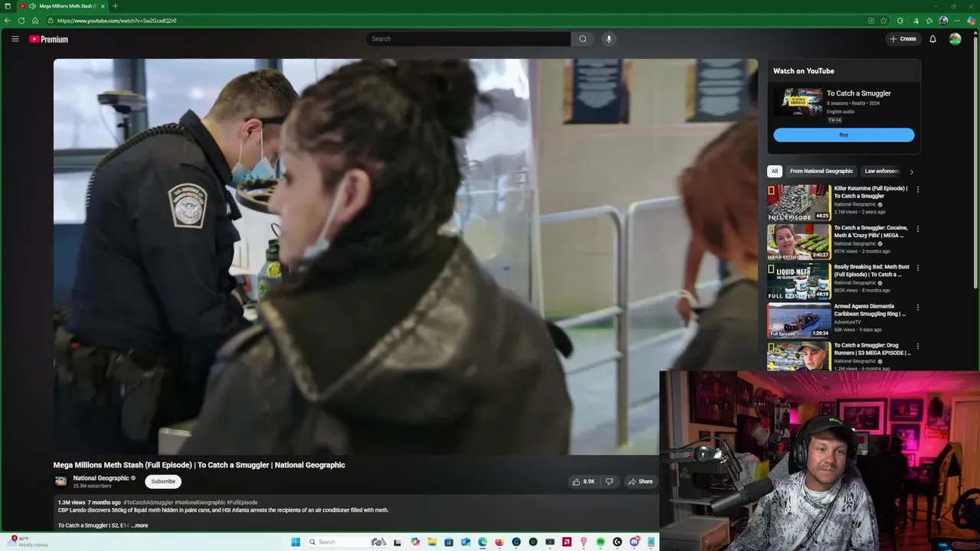
Task: Click the blue Buy button
Action: point(844,135)
